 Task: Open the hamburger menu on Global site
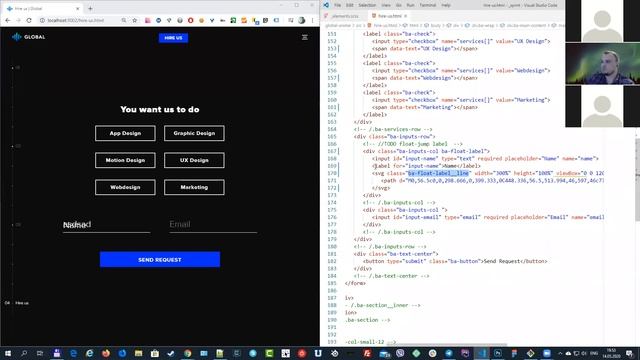(x=304, y=37)
